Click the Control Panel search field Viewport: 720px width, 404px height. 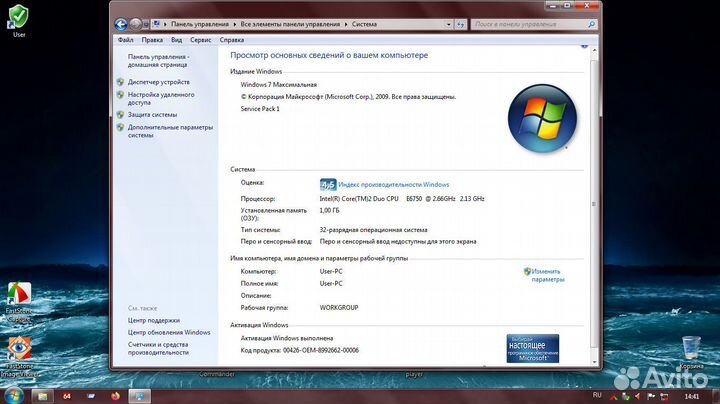[529, 24]
